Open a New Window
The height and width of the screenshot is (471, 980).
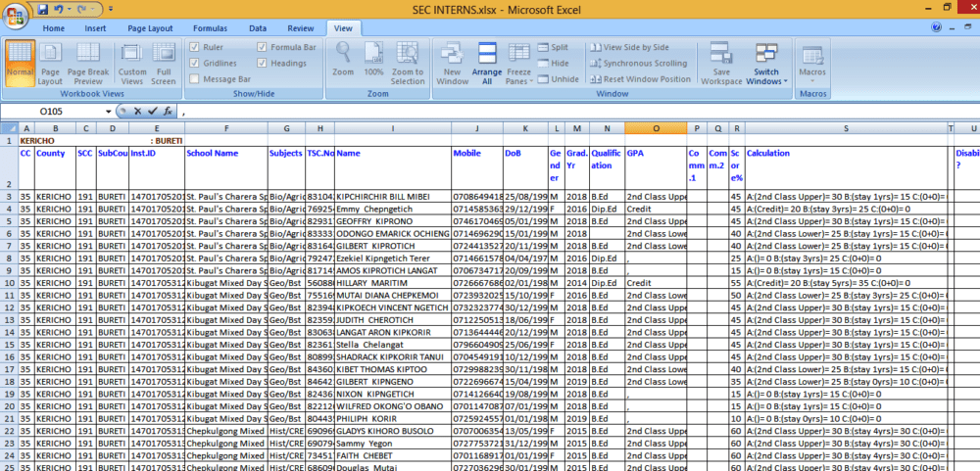pos(453,63)
